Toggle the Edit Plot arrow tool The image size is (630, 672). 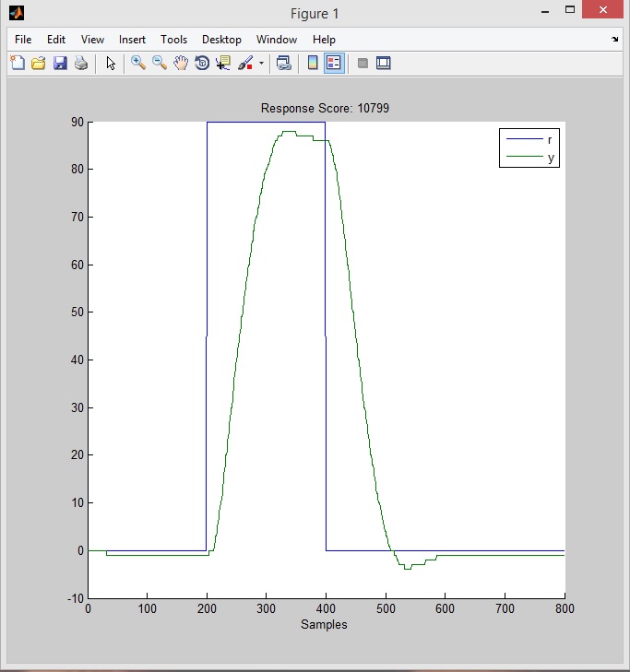tap(111, 64)
